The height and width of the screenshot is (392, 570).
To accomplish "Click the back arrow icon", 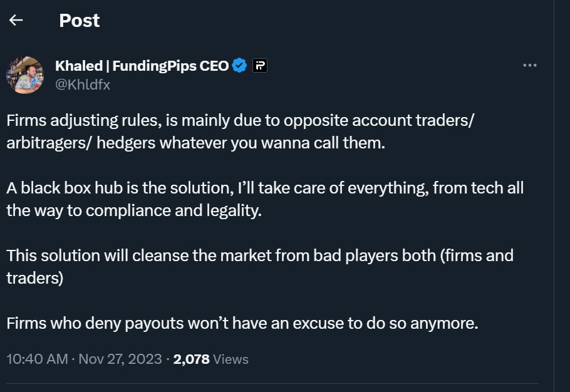I will tap(16, 20).
